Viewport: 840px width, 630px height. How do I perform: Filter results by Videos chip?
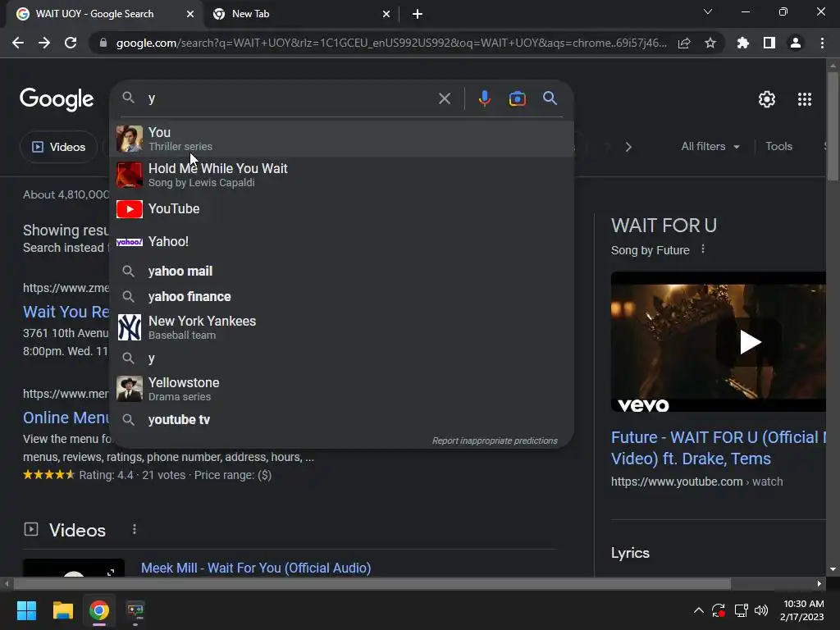[59, 147]
